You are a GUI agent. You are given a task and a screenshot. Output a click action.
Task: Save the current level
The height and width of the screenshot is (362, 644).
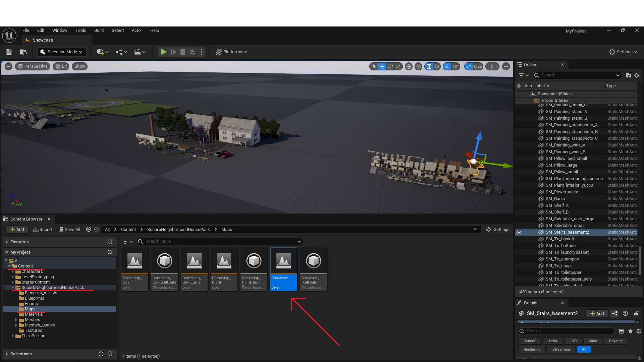[9, 52]
